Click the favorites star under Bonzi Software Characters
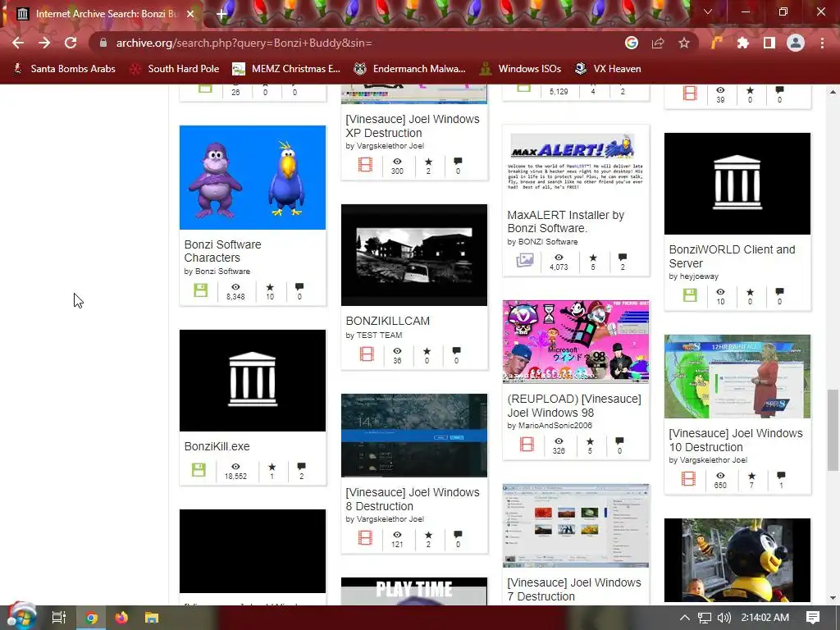Image resolution: width=840 pixels, height=630 pixels. point(270,287)
